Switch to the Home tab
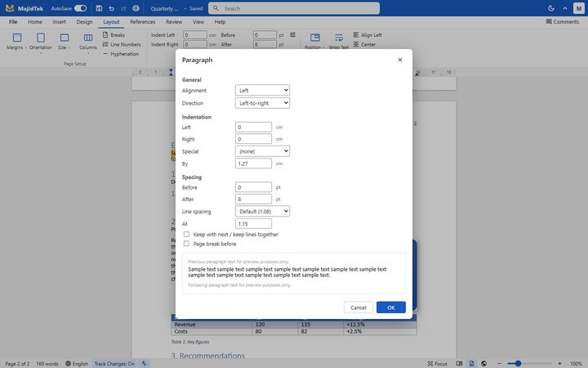This screenshot has height=368, width=588. pos(35,22)
